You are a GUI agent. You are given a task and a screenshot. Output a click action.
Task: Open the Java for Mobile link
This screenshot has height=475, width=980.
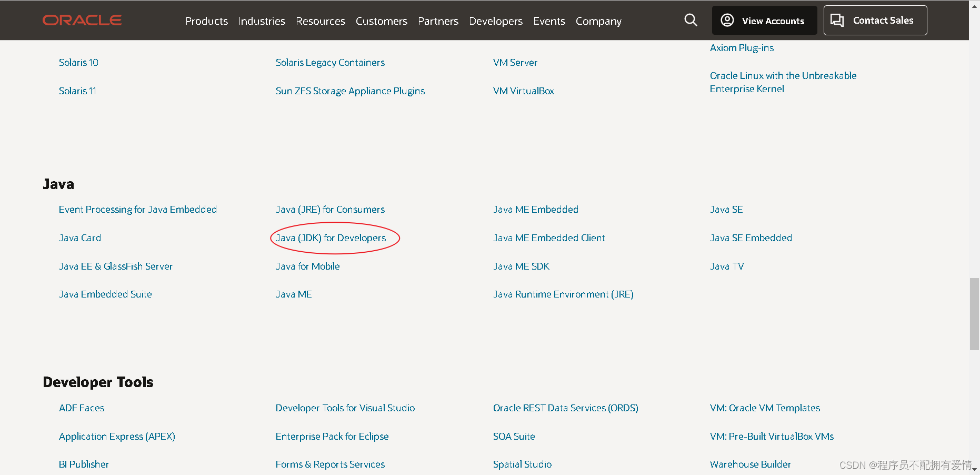coord(307,266)
